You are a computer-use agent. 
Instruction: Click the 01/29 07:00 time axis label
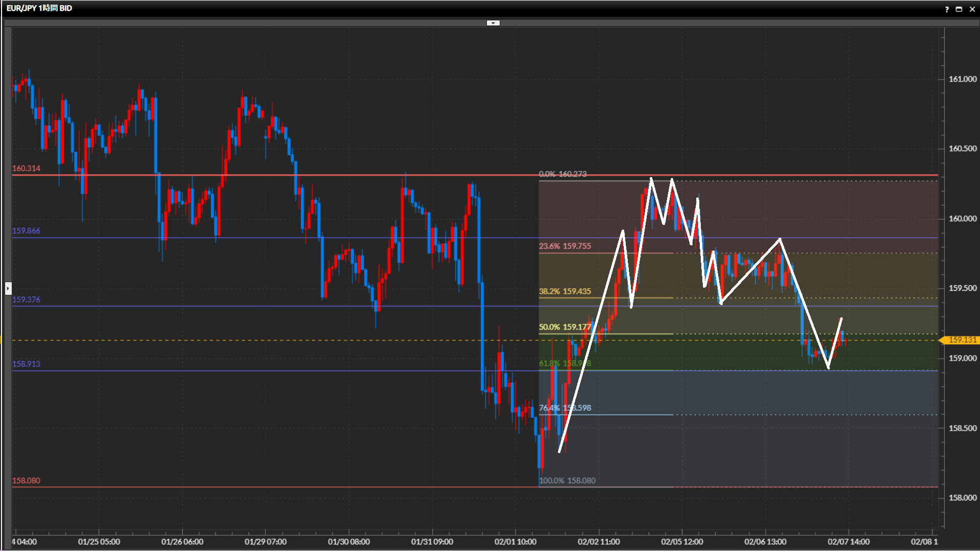tap(265, 542)
